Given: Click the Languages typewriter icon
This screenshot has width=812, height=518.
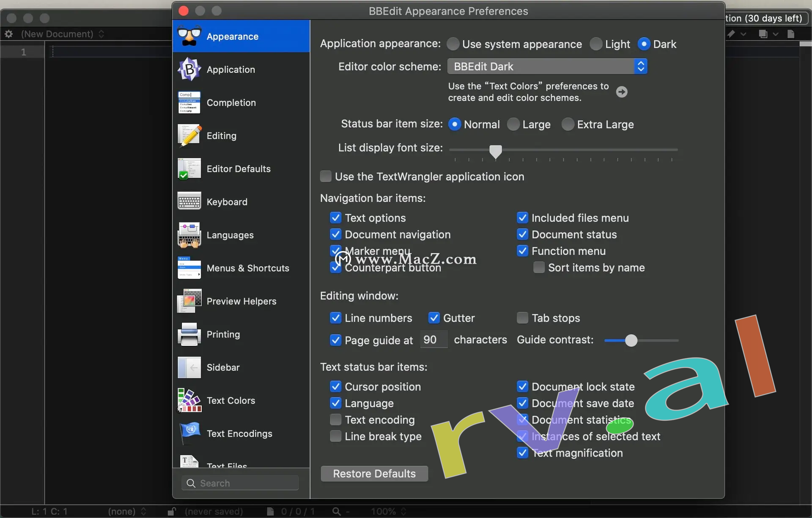Looking at the screenshot, I should click(x=189, y=235).
